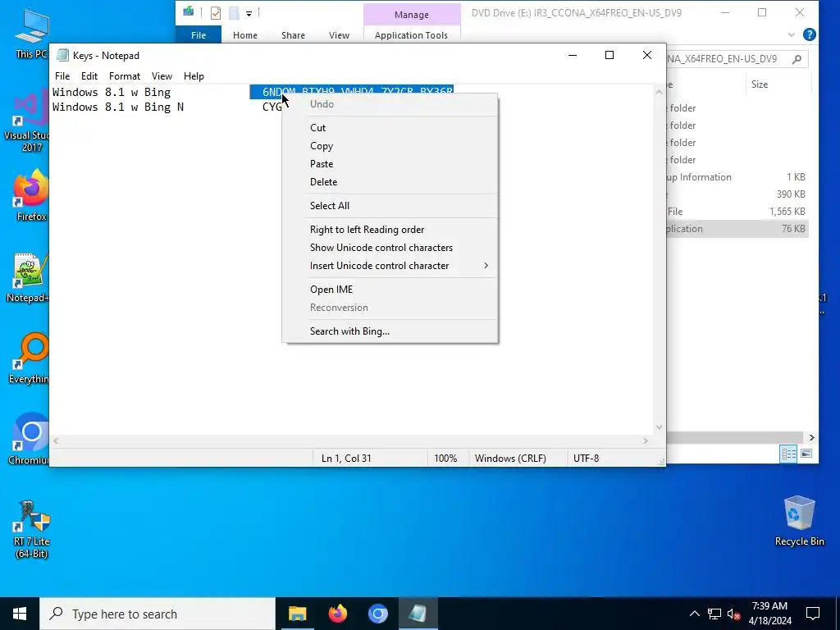Viewport: 840px width, 630px height.
Task: Switch to Explorer Share tab
Action: click(293, 34)
